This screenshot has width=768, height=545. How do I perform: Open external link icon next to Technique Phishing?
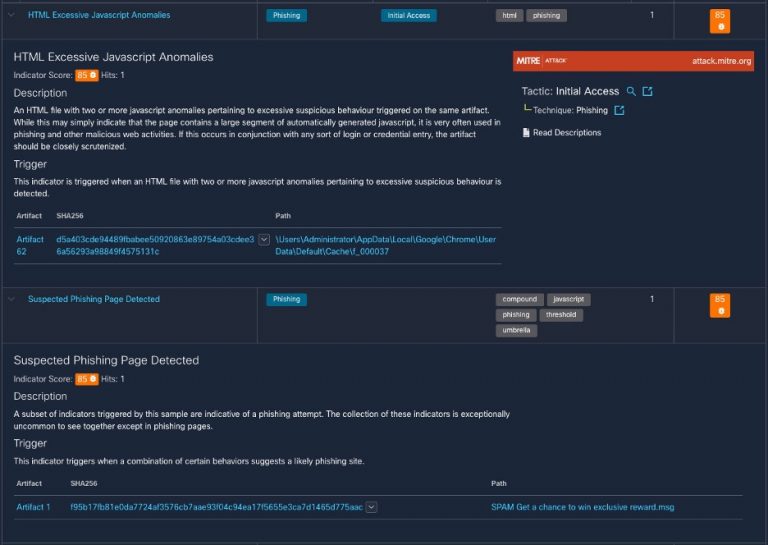click(x=619, y=111)
